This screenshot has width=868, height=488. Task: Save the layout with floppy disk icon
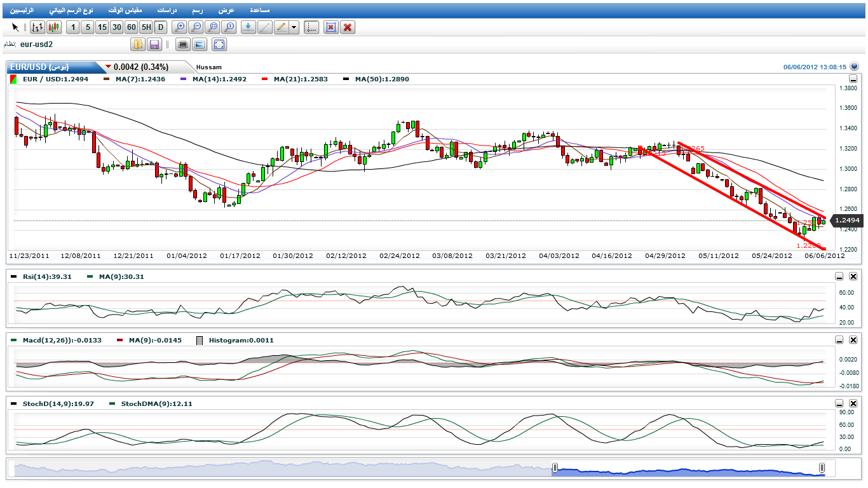tap(154, 44)
